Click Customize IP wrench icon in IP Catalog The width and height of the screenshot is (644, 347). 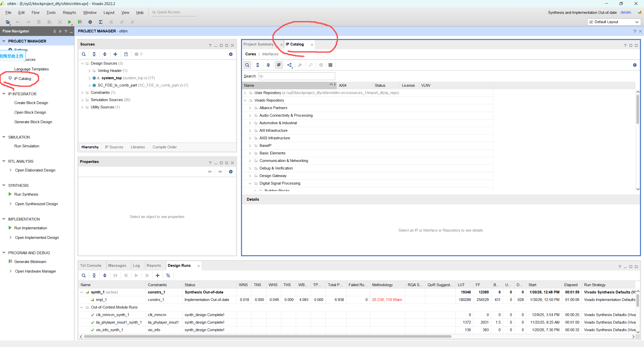[300, 65]
